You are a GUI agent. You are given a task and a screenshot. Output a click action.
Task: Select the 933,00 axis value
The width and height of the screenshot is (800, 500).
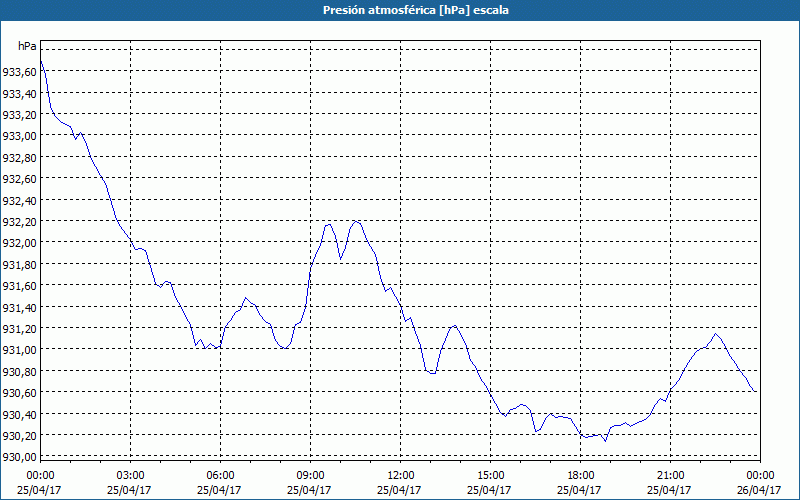pyautogui.click(x=19, y=136)
